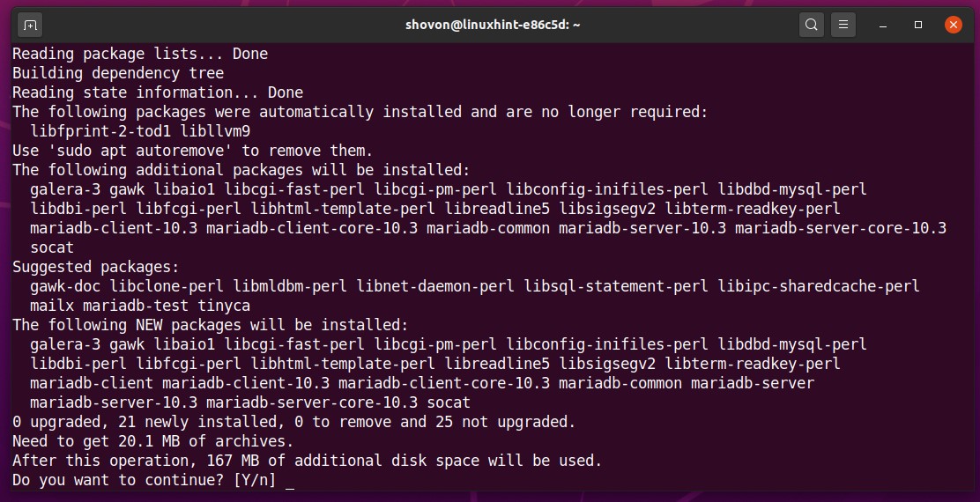Click the 'Reading package lists... Done' line
This screenshot has width=980, height=502.
(139, 54)
